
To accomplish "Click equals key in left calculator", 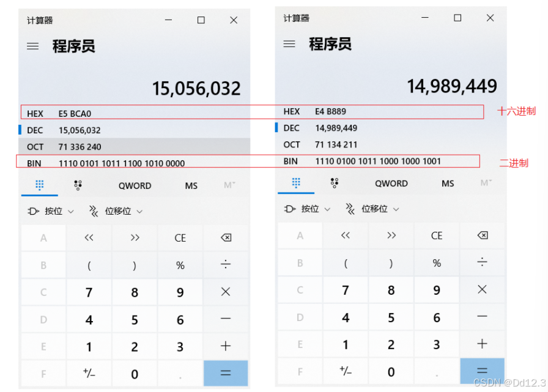I will [x=226, y=373].
